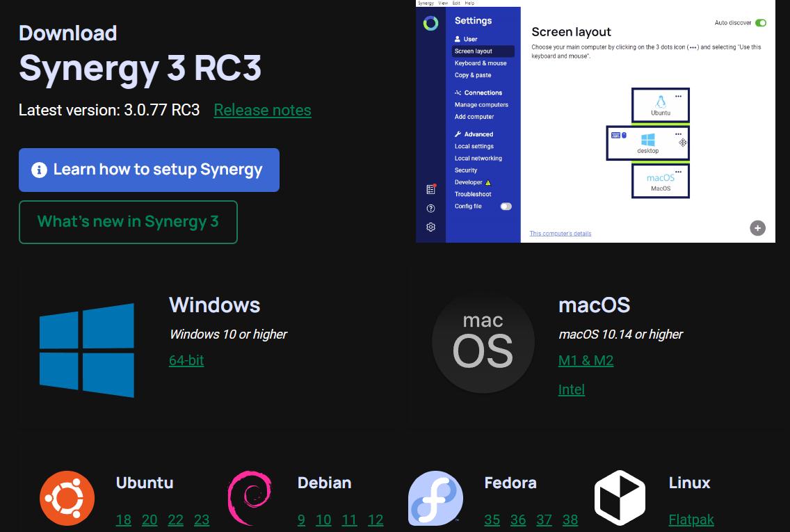Click the pink Debian swirl logo
The image size is (790, 532).
coord(249,498)
